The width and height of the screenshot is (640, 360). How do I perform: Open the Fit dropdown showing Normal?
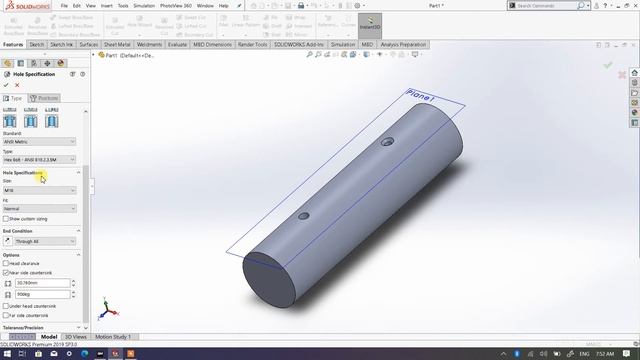39,209
